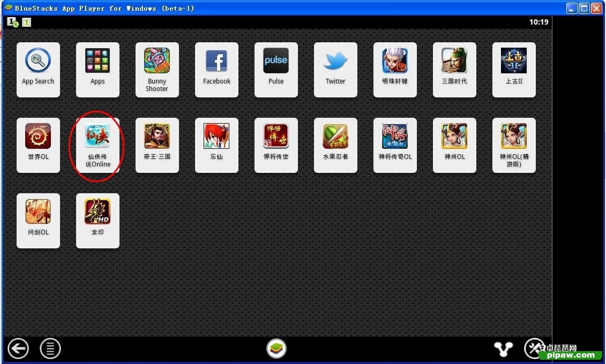The image size is (606, 364).
Task: Launch the 三国时代 game
Action: point(454,70)
